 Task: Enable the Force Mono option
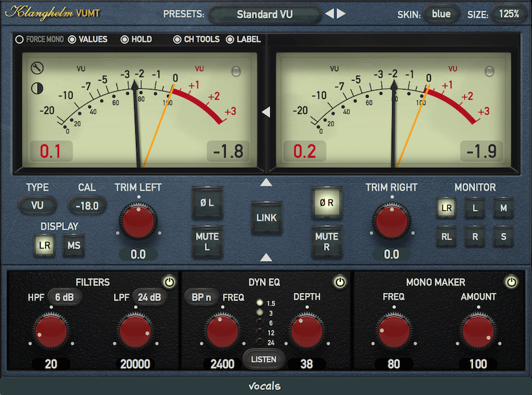pos(39,39)
